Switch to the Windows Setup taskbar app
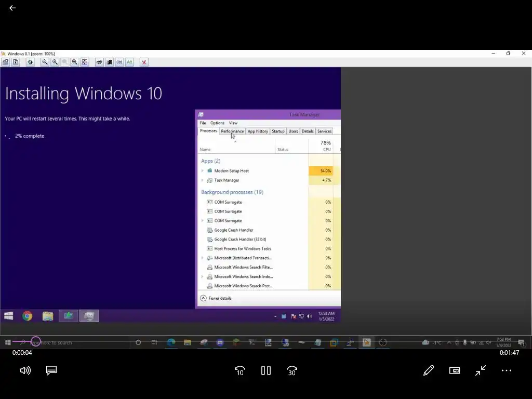The image size is (532, 399). pyautogui.click(x=68, y=316)
